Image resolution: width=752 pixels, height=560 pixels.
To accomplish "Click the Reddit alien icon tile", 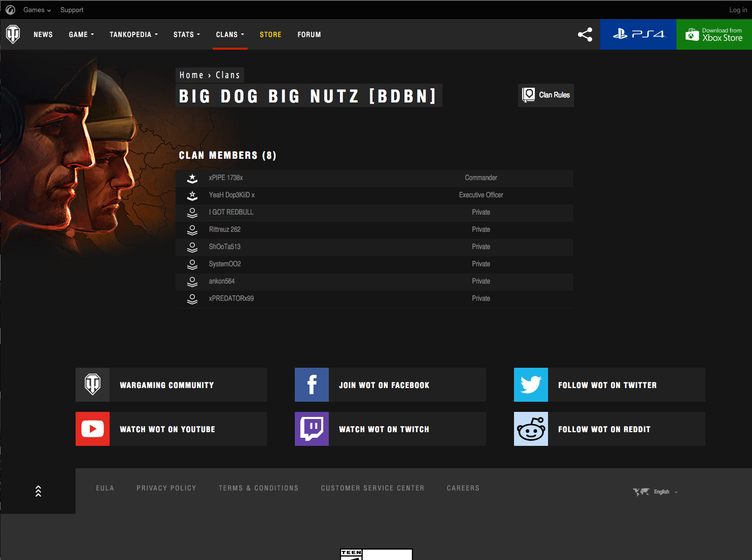I will (x=531, y=429).
